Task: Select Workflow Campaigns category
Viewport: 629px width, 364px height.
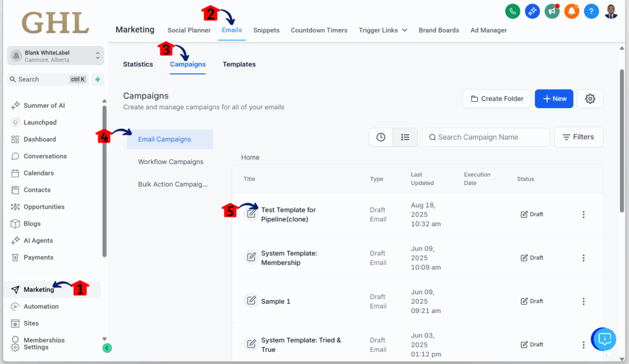Action: click(x=171, y=161)
